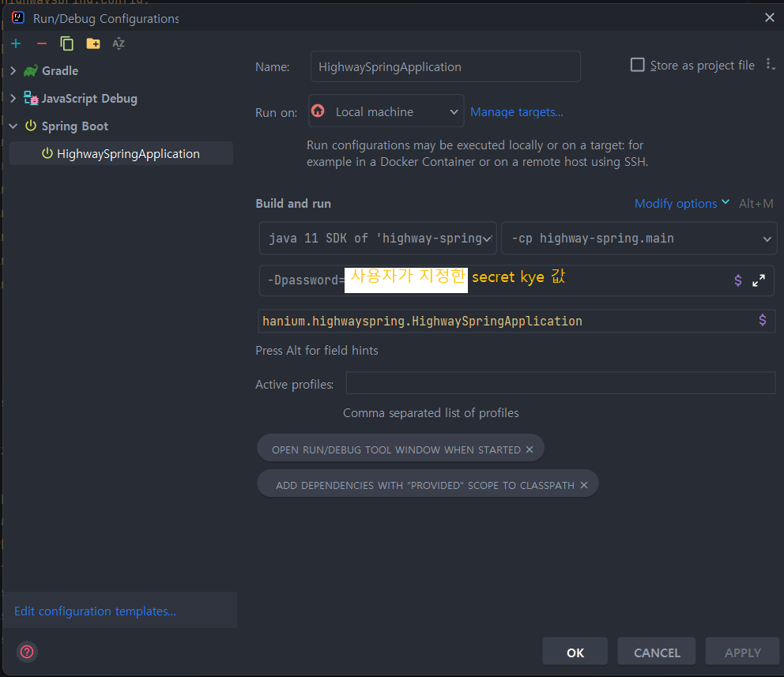Open the Modify options dropdown
The image size is (784, 677).
tap(682, 203)
